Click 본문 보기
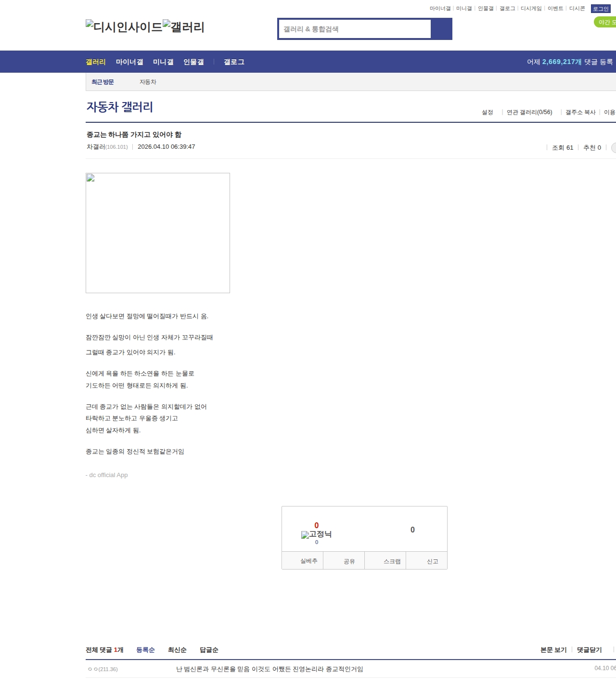 (x=553, y=650)
